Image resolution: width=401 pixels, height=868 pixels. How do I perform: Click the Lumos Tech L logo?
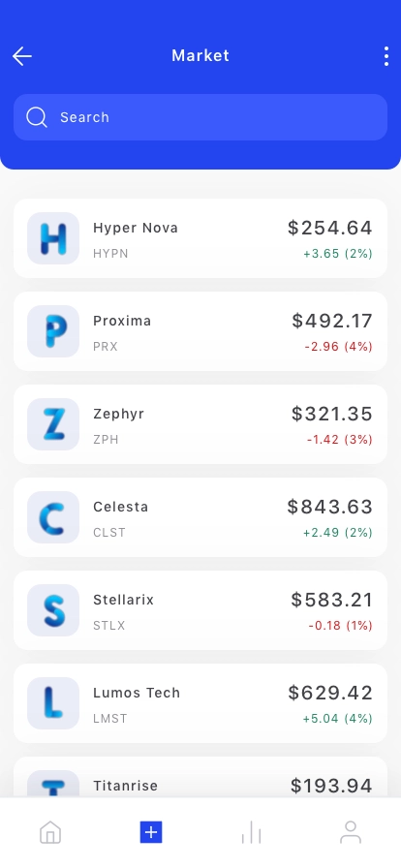(53, 703)
